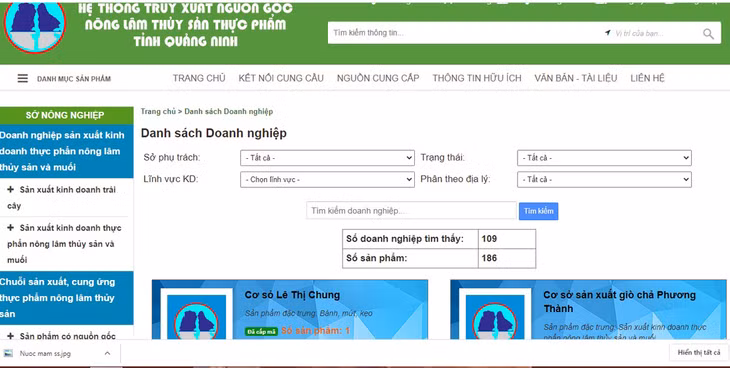The height and width of the screenshot is (368, 730).
Task: Go to the TRANG CHỦ menu item
Action: tap(199, 78)
